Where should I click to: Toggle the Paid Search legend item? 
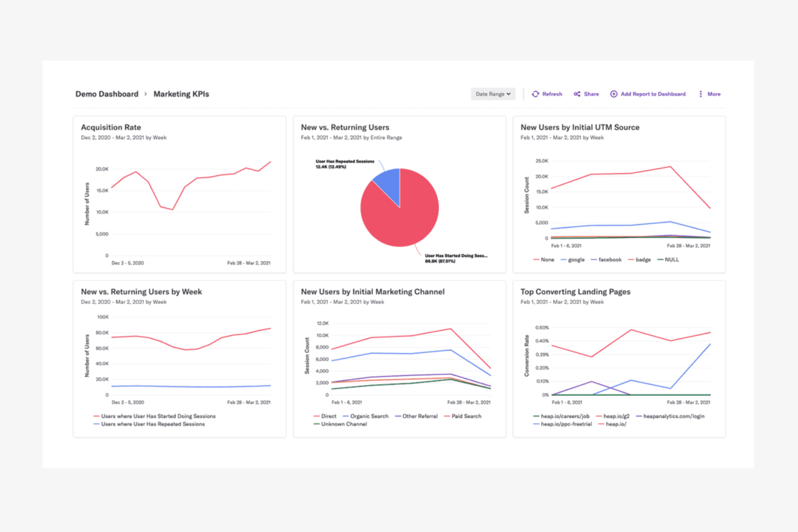coord(463,416)
